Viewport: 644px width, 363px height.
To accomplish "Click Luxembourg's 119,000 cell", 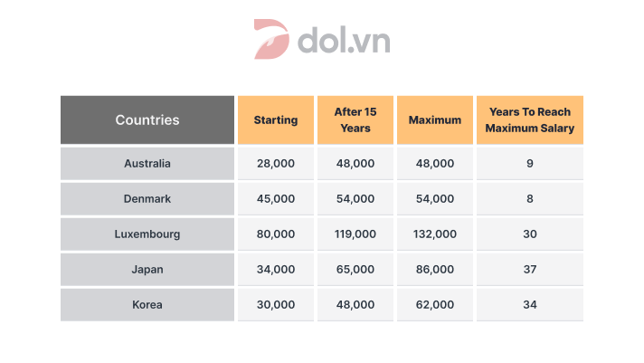I will click(355, 234).
